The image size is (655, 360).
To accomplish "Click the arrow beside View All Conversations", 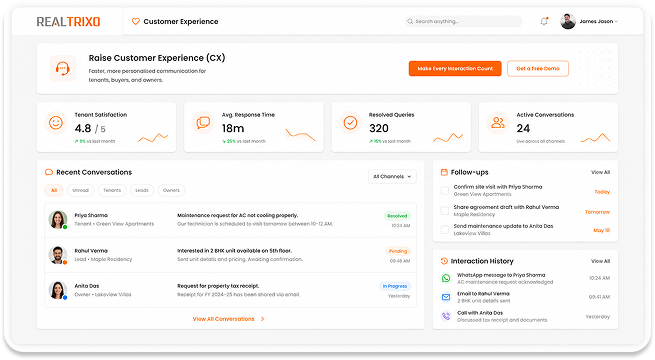I will [x=262, y=319].
